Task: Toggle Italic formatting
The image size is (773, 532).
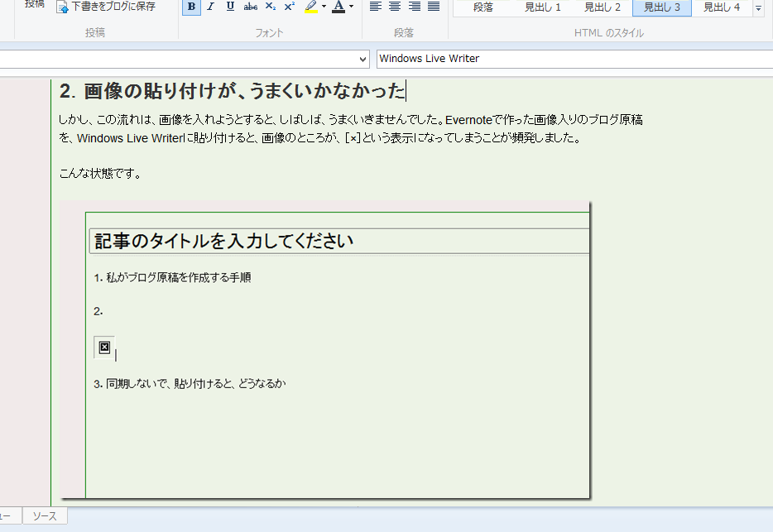Action: (x=211, y=7)
